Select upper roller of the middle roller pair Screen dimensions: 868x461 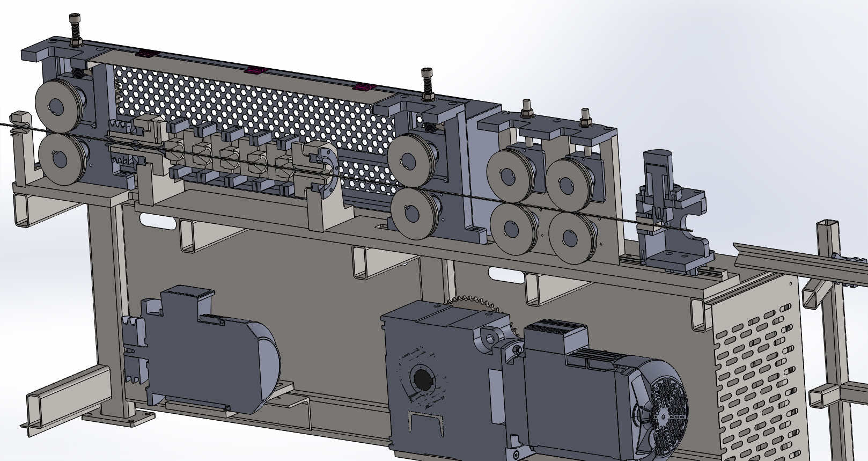tap(410, 160)
